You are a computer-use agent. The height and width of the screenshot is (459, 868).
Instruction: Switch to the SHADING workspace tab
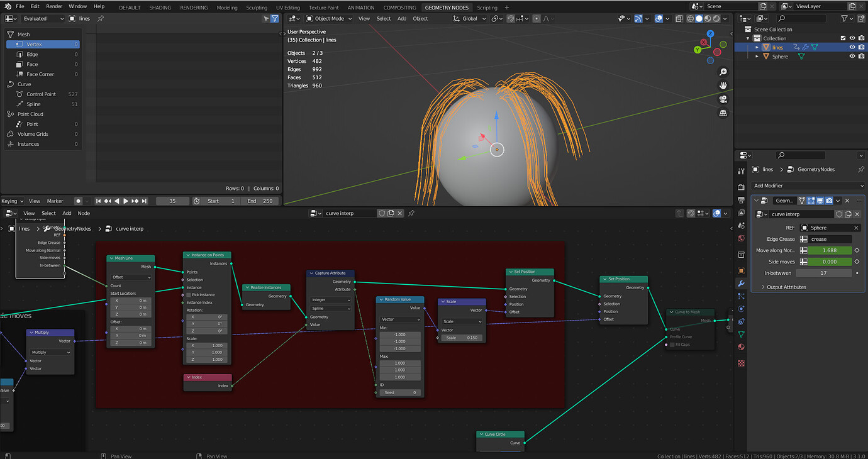[x=160, y=8]
